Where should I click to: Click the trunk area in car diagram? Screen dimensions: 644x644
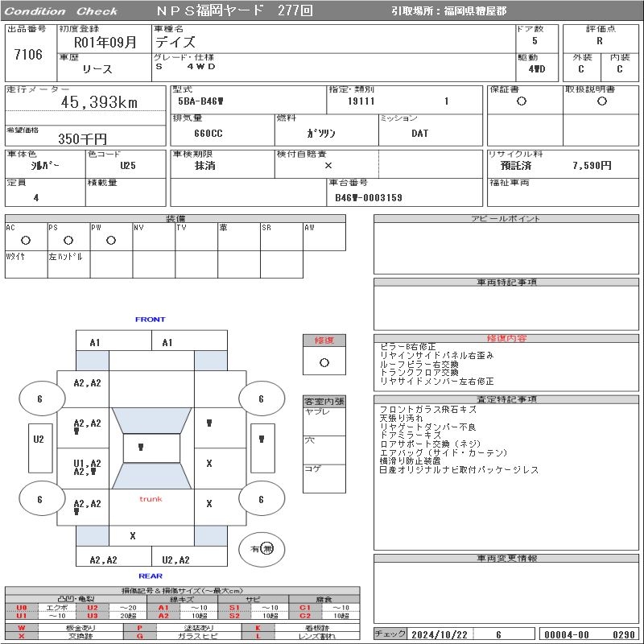[151, 499]
